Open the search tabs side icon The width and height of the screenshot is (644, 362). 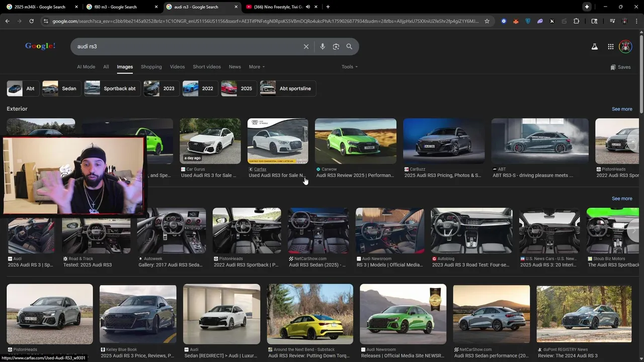point(594,21)
